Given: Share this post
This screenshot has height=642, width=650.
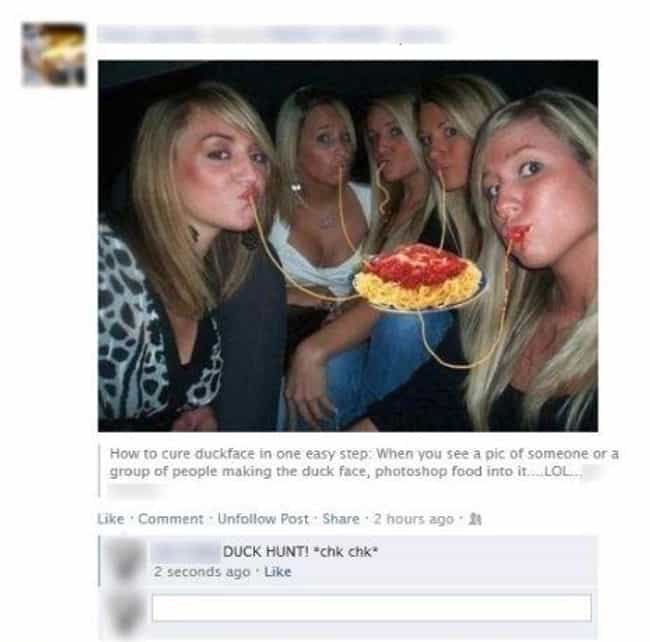Looking at the screenshot, I should (x=341, y=519).
